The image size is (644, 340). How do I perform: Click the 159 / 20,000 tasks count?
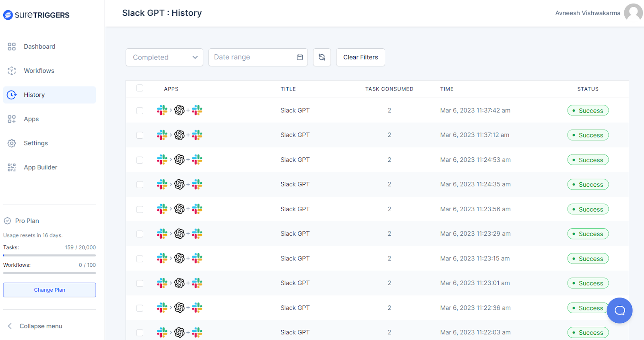(x=80, y=247)
